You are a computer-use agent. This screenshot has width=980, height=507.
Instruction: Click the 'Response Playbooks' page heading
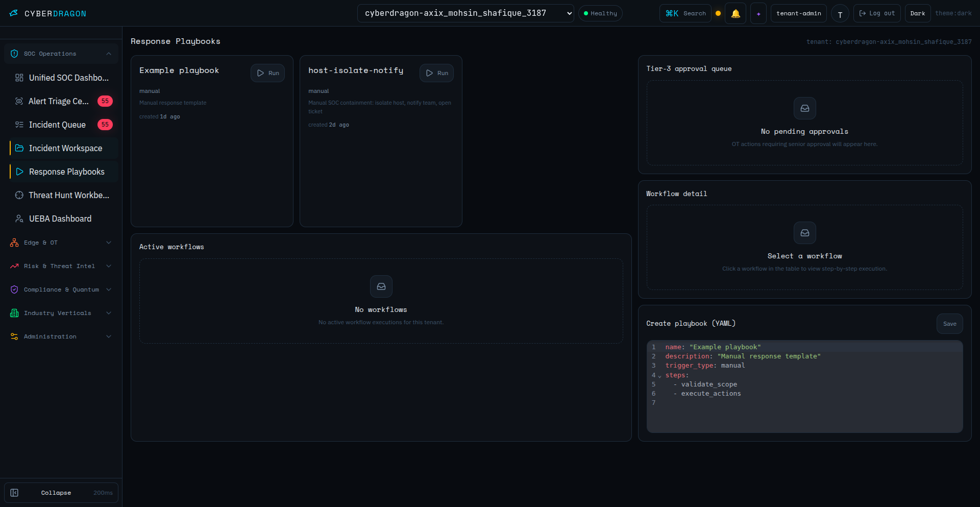click(176, 41)
